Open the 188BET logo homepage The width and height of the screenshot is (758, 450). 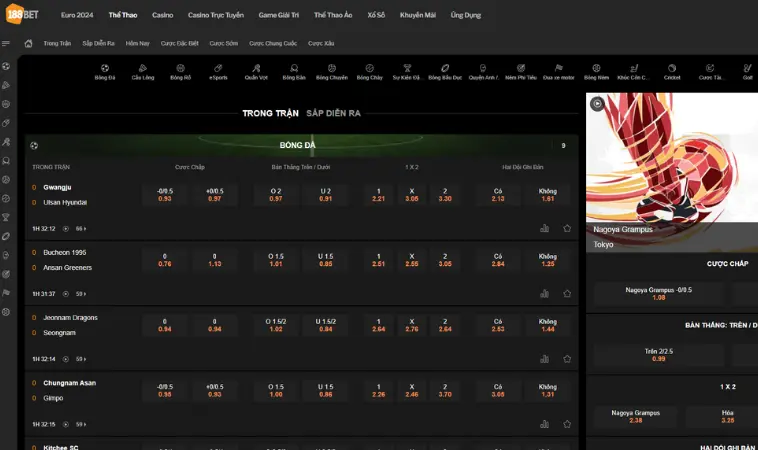(22, 15)
